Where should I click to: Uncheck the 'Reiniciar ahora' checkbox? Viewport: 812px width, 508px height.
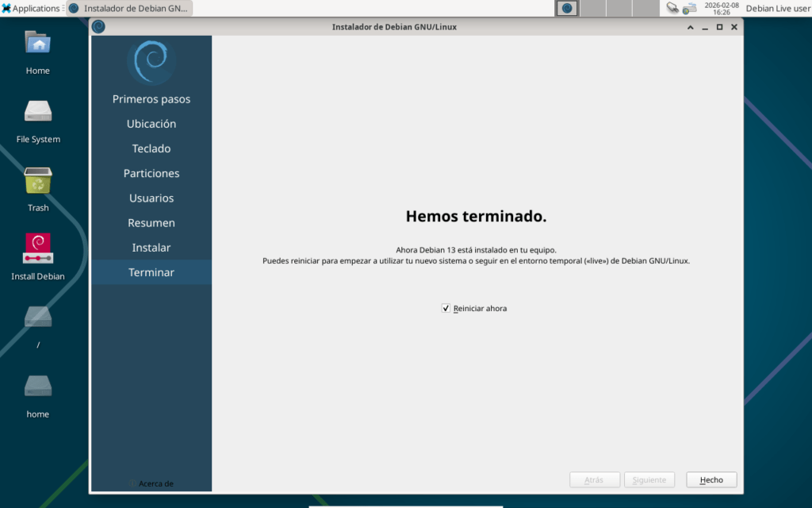446,308
